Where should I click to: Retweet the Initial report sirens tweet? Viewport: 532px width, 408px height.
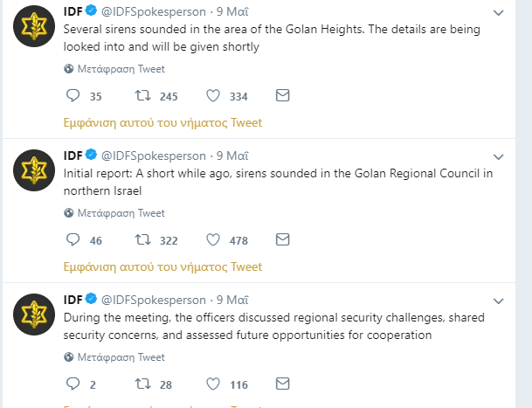tap(142, 240)
